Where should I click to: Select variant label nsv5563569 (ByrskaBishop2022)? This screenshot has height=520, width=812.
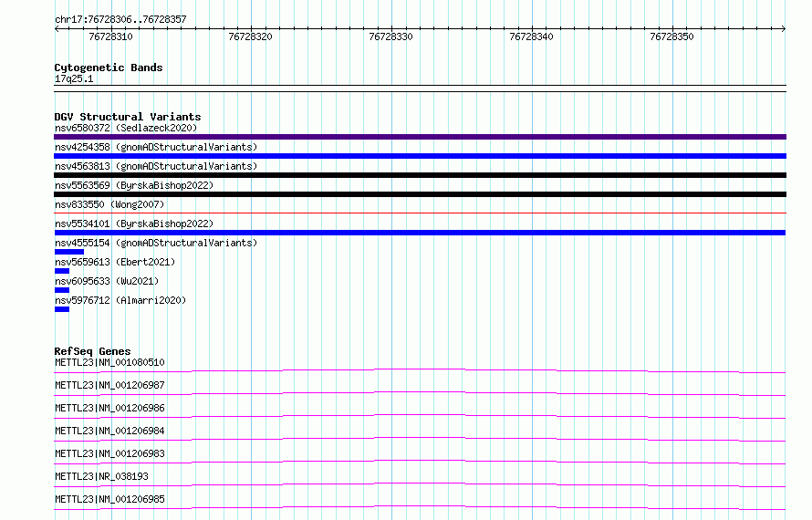134,185
